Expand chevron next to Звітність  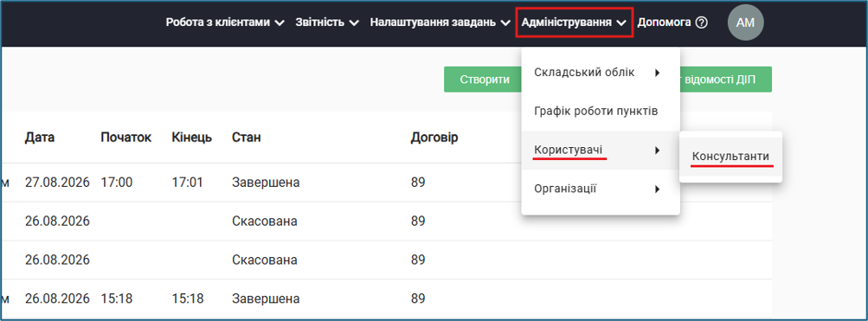354,23
